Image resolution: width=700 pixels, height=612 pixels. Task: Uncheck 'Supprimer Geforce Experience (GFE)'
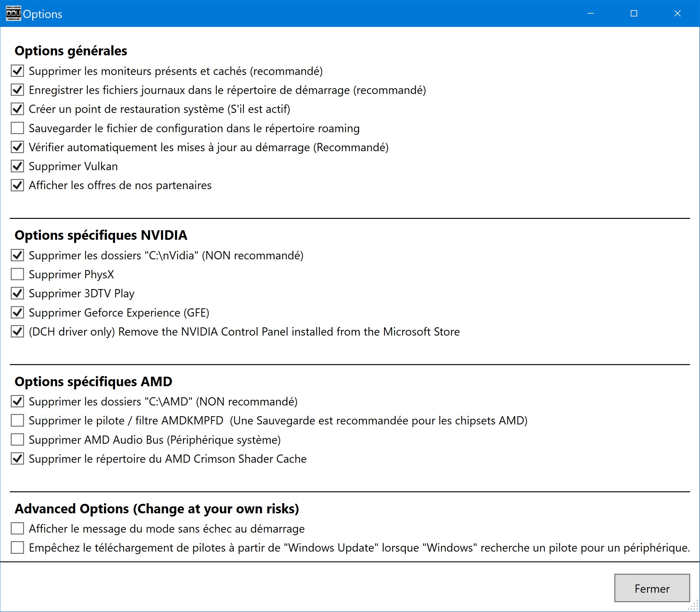17,312
